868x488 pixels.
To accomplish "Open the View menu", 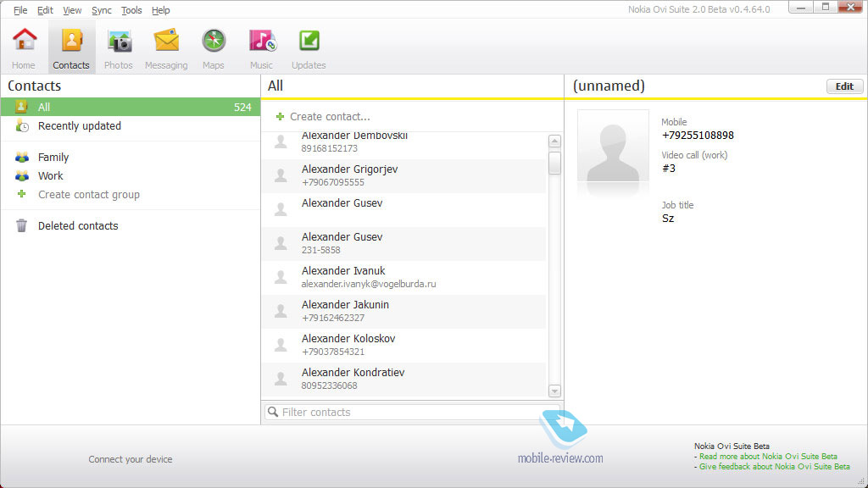I will [72, 10].
